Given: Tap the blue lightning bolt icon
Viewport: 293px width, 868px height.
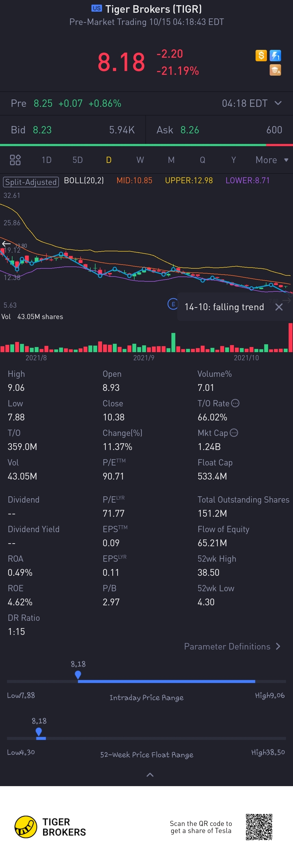Looking at the screenshot, I should point(275,55).
